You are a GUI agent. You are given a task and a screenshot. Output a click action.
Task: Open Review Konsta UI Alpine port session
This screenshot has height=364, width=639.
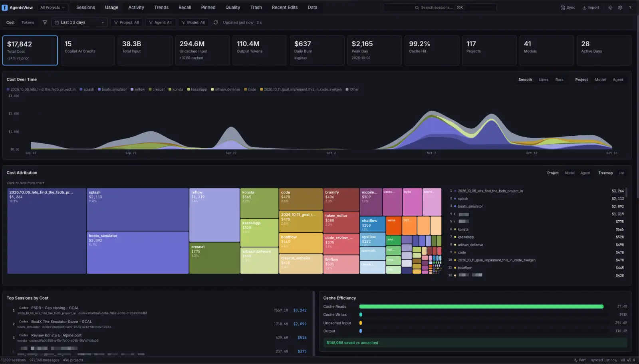pyautogui.click(x=159, y=338)
